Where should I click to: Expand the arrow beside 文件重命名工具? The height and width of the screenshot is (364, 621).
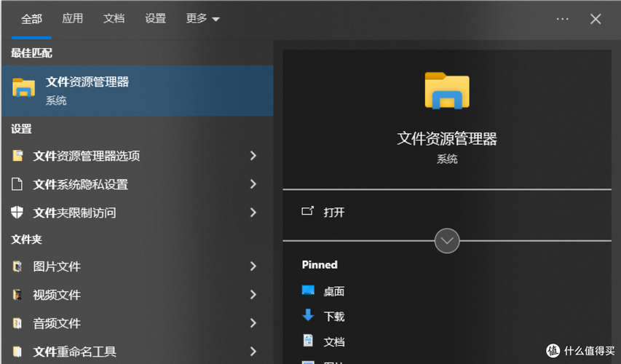click(x=253, y=352)
